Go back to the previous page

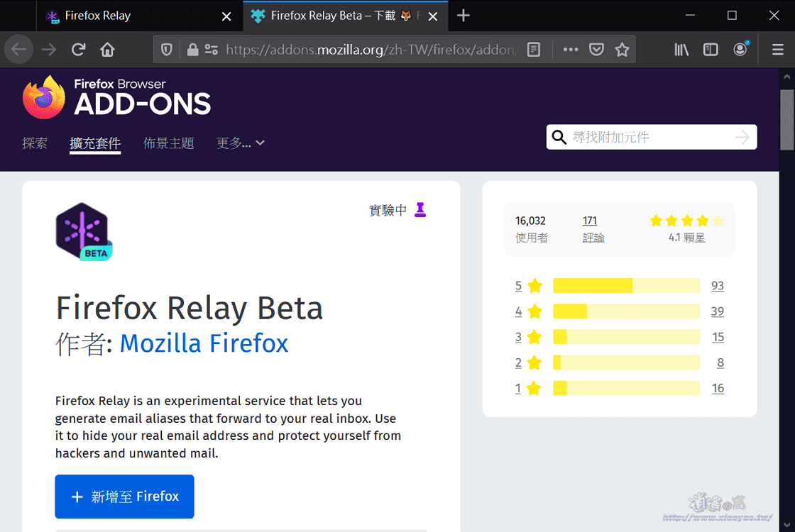click(18, 50)
